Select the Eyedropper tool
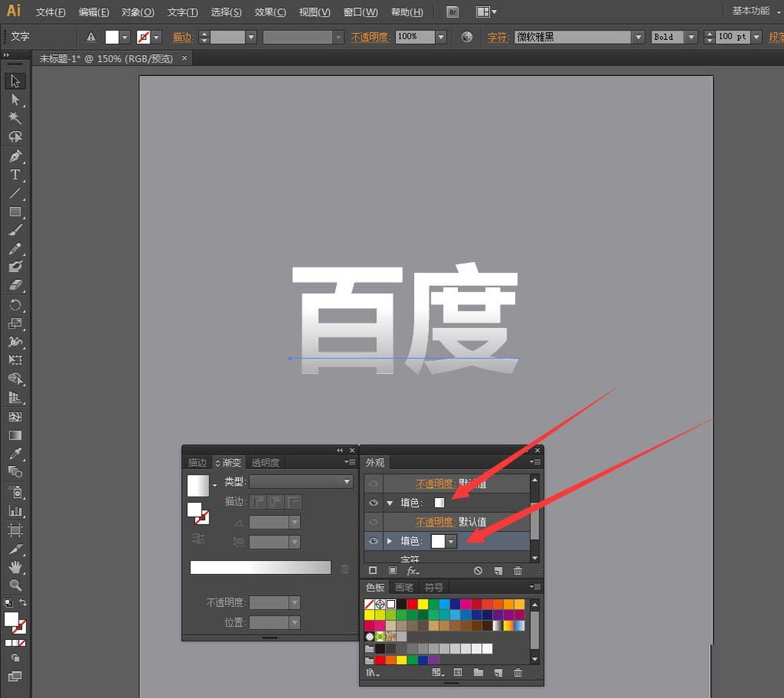The image size is (784, 698). click(x=15, y=453)
